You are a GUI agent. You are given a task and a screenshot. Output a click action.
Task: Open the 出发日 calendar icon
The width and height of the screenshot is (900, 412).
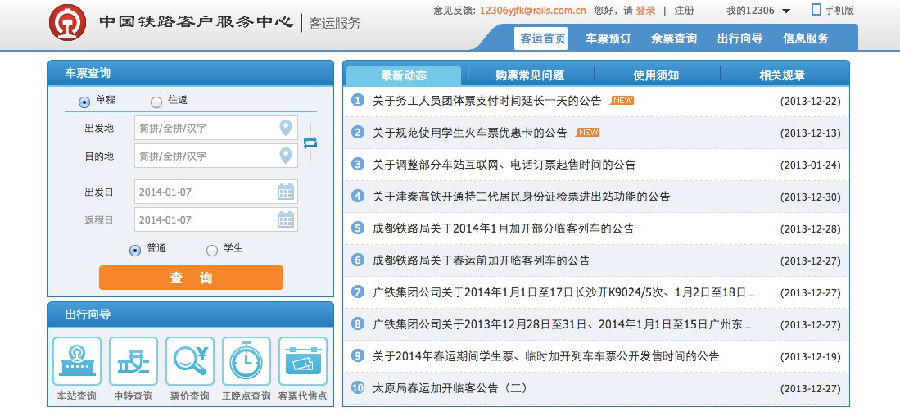[286, 192]
